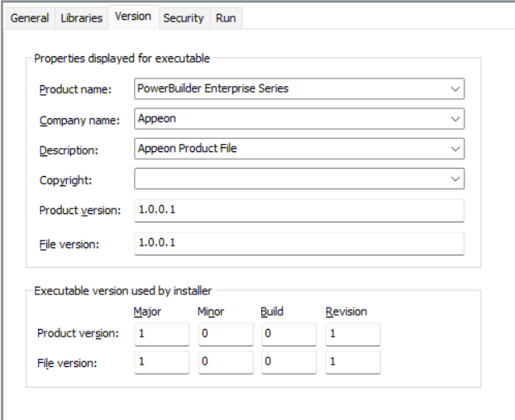Image resolution: width=515 pixels, height=420 pixels.
Task: Open the Libraries tab
Action: point(82,18)
